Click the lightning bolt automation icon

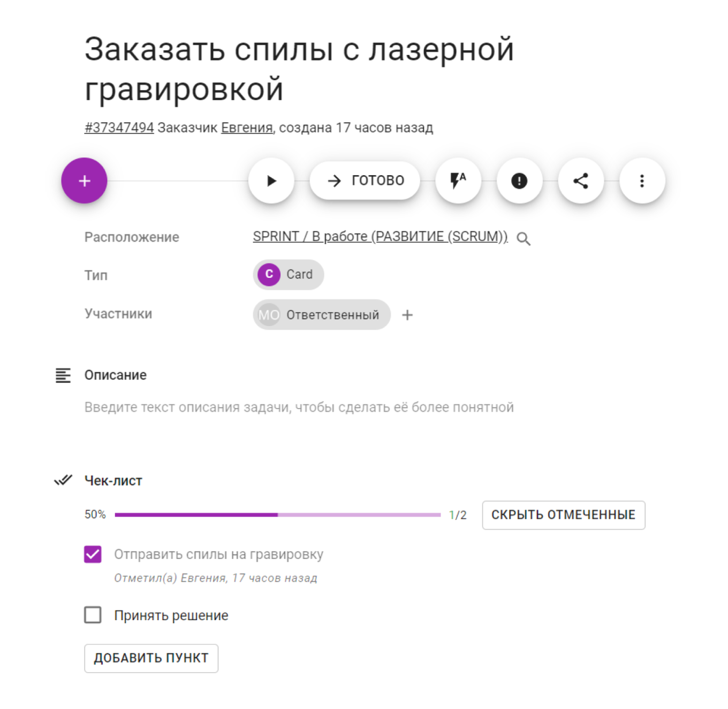pos(458,180)
